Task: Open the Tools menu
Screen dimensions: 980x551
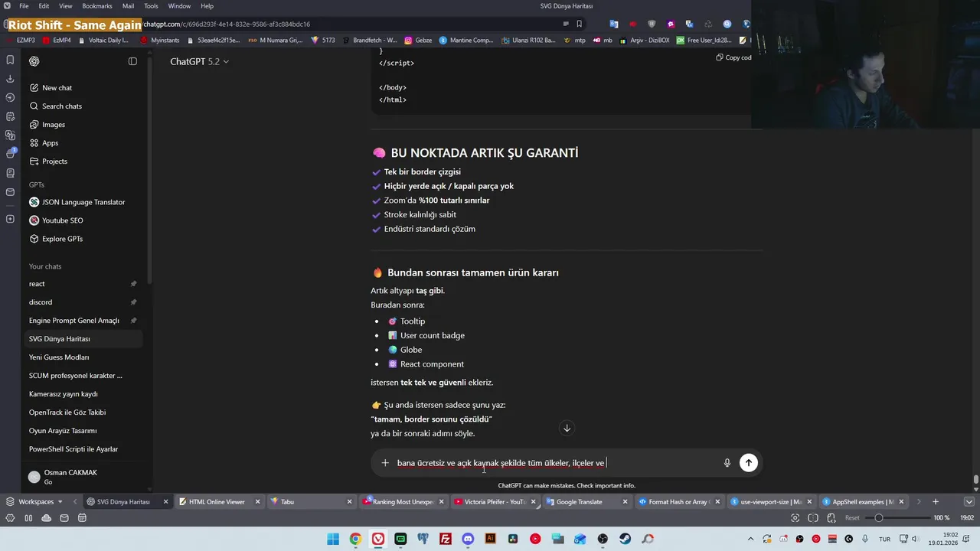Action: (151, 6)
